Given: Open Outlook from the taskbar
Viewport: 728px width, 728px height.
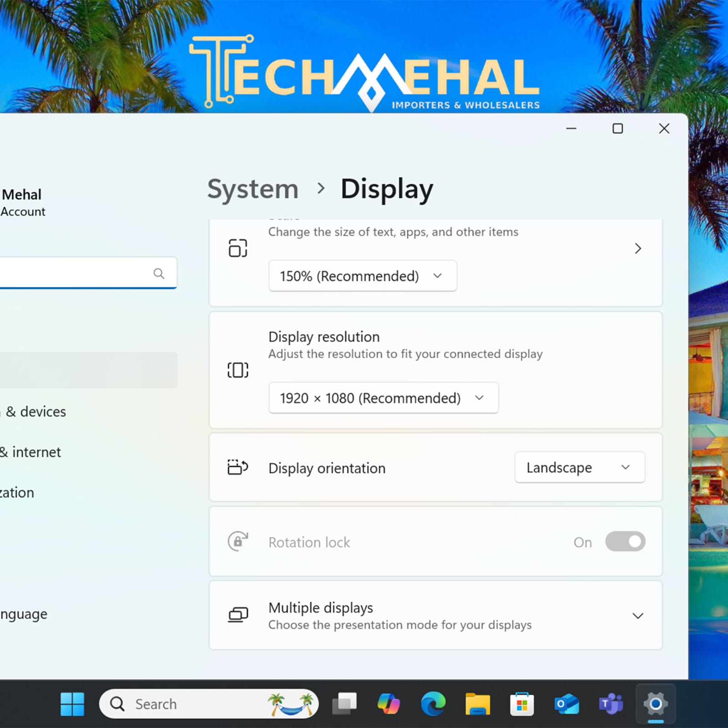Looking at the screenshot, I should tap(566, 704).
